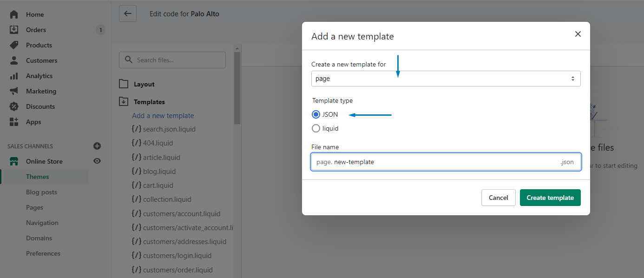The image size is (644, 278).
Task: Click the back arrow to exit code editor
Action: (x=128, y=13)
